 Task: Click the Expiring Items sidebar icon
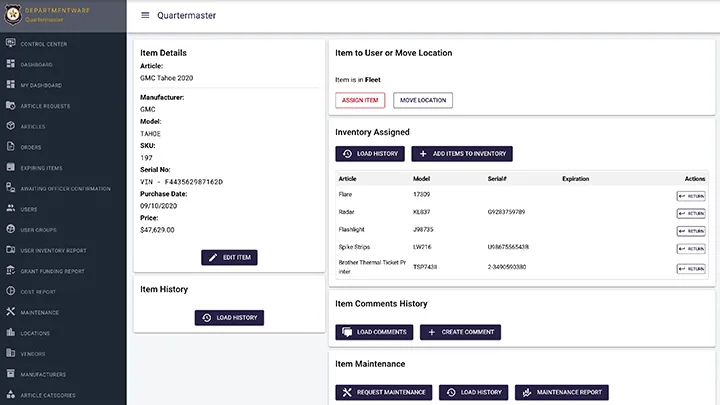(11, 167)
